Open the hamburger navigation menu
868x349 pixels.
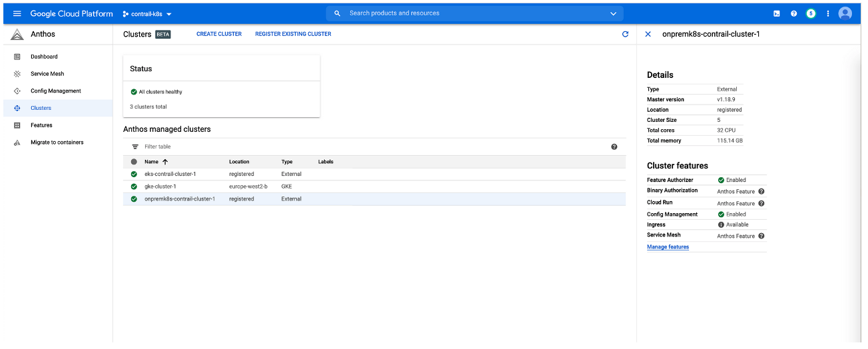point(17,13)
